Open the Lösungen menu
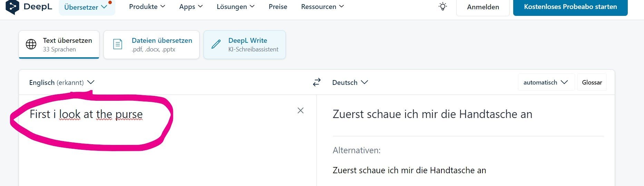The height and width of the screenshot is (186, 644). pos(235,7)
